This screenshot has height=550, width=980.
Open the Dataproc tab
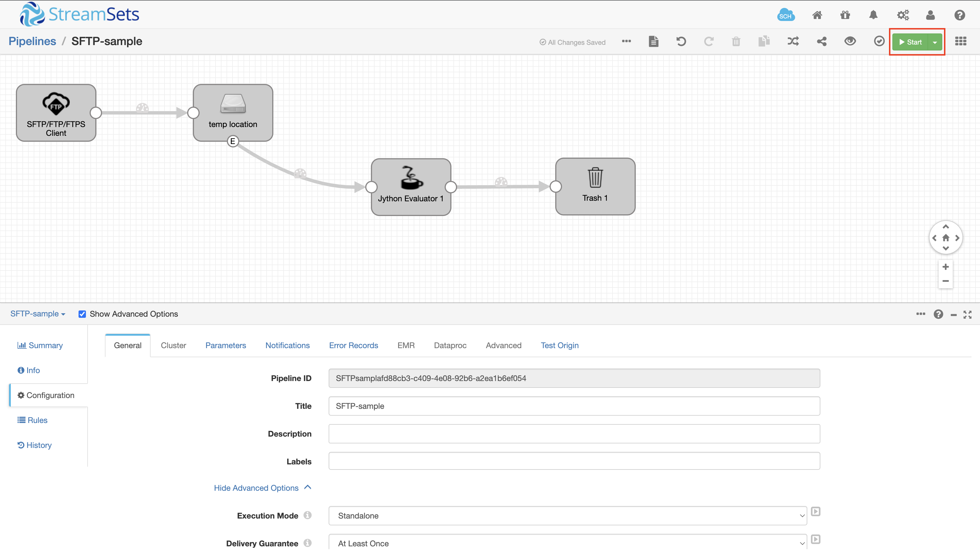450,345
